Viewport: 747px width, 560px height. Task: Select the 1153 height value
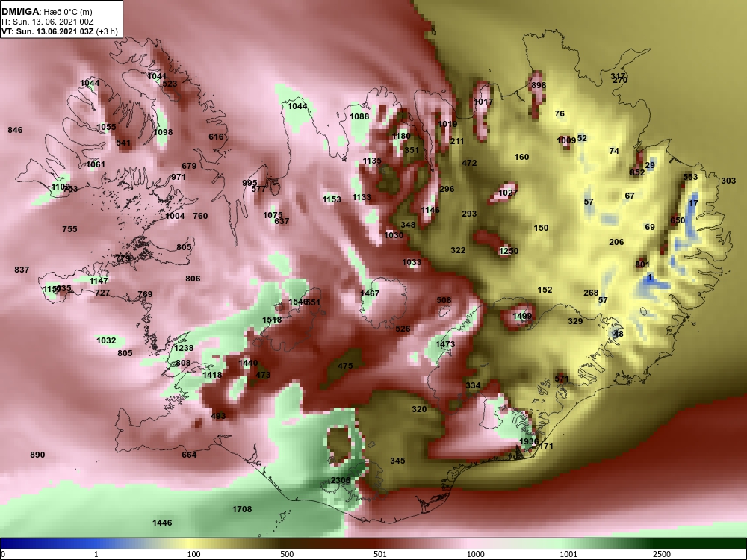[332, 199]
